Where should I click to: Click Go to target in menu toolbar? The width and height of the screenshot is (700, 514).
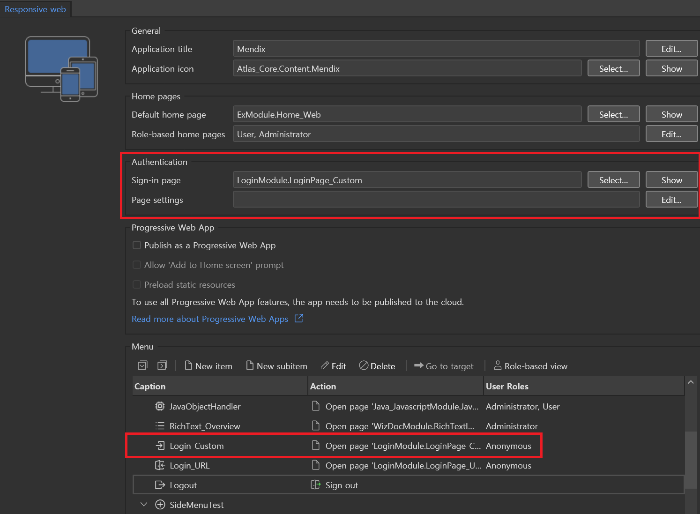[443, 366]
